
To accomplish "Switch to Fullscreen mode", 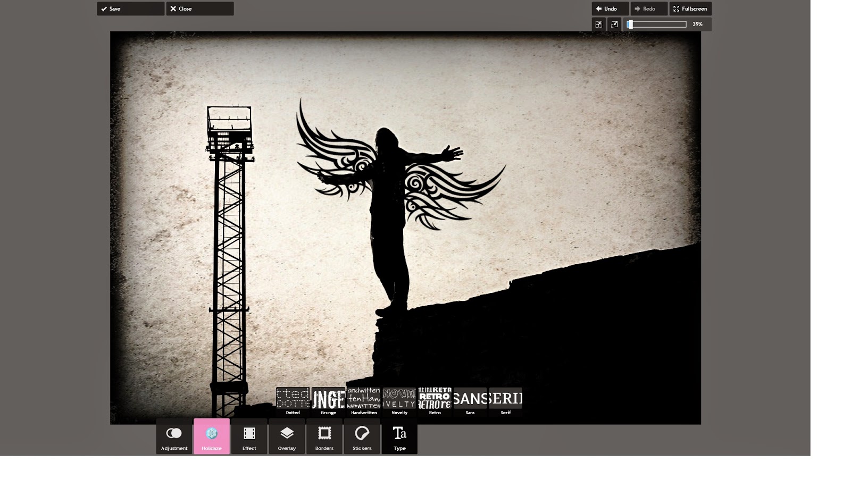I will click(x=690, y=9).
